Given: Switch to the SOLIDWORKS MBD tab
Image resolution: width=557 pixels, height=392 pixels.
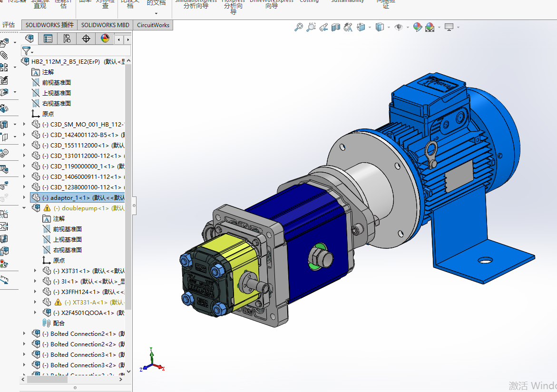Looking at the screenshot, I should (x=105, y=25).
